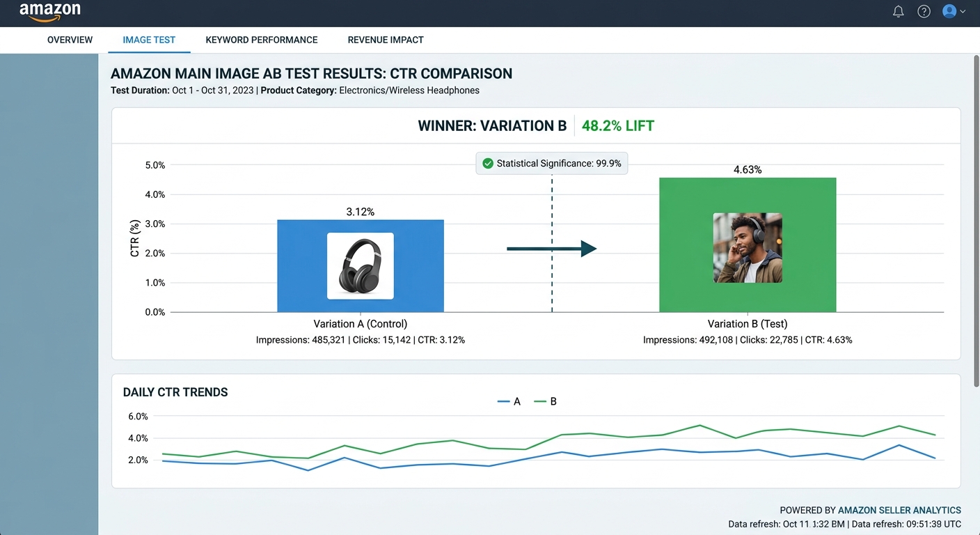This screenshot has height=535, width=980.
Task: Click the user profile avatar
Action: [949, 11]
